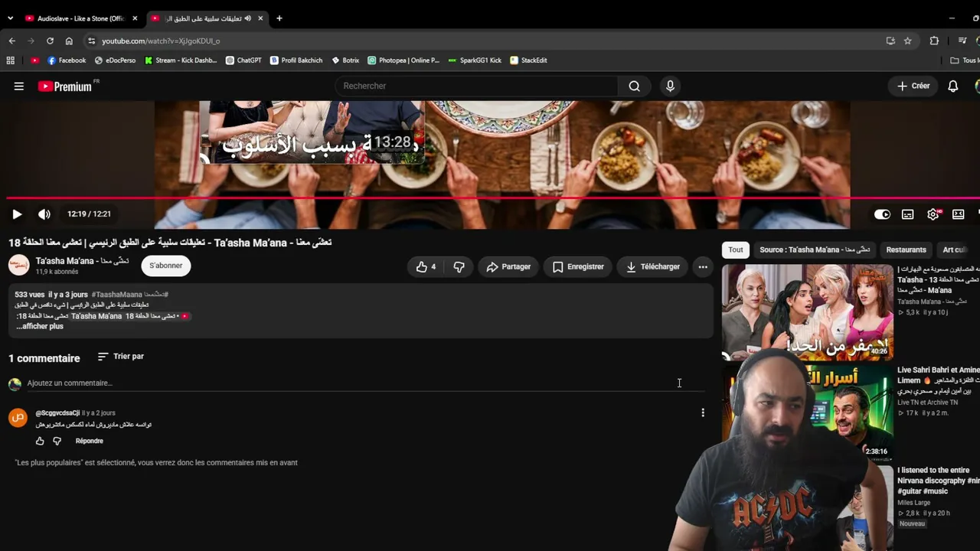Click the Ajoutez un commentaire field

click(366, 383)
